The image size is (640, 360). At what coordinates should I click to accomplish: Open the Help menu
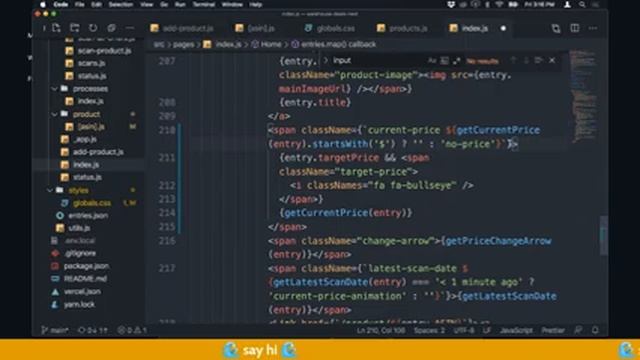click(x=256, y=4)
